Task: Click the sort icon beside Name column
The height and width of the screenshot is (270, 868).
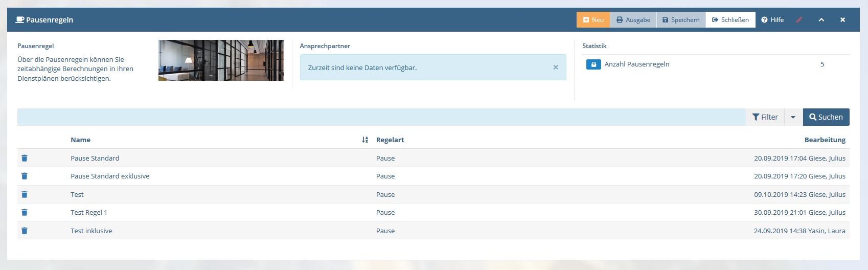Action: 365,140
